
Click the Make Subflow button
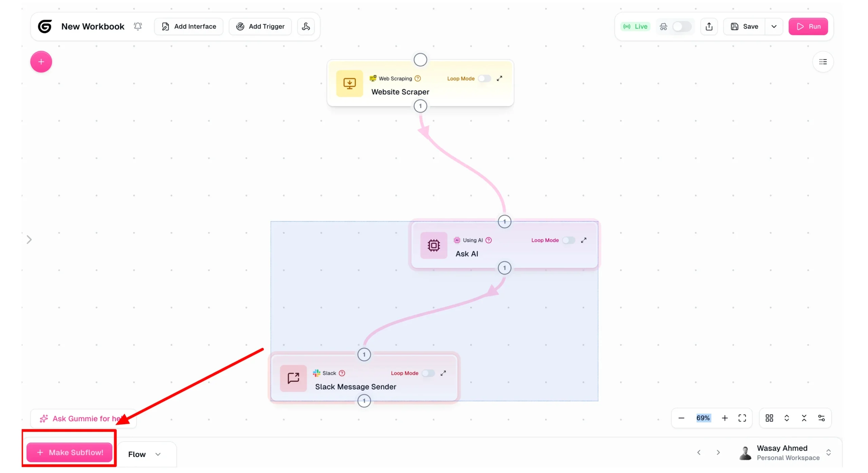[x=70, y=452]
